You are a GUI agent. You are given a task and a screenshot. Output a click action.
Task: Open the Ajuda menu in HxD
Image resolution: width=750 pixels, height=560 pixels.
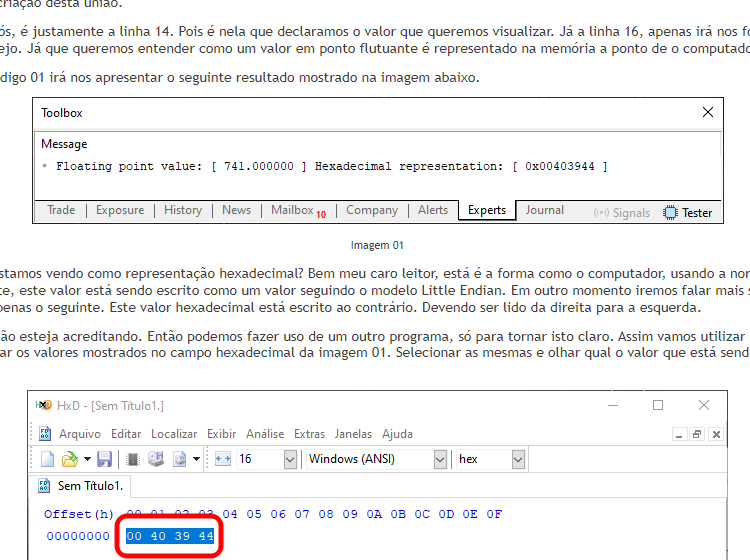397,434
